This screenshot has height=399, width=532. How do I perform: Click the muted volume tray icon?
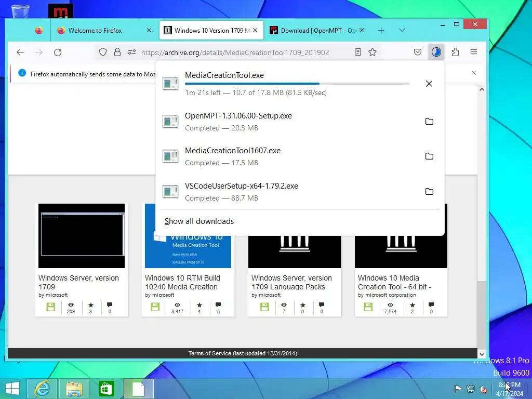[x=483, y=389]
